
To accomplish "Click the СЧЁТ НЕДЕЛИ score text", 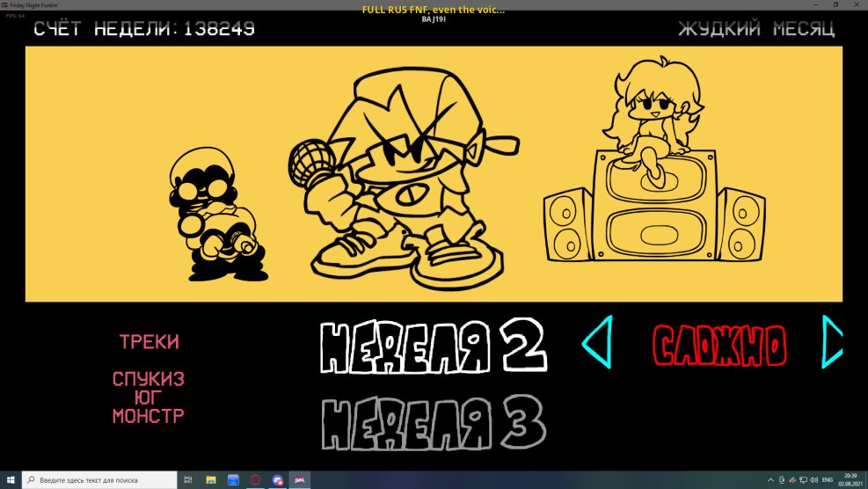I will click(144, 29).
